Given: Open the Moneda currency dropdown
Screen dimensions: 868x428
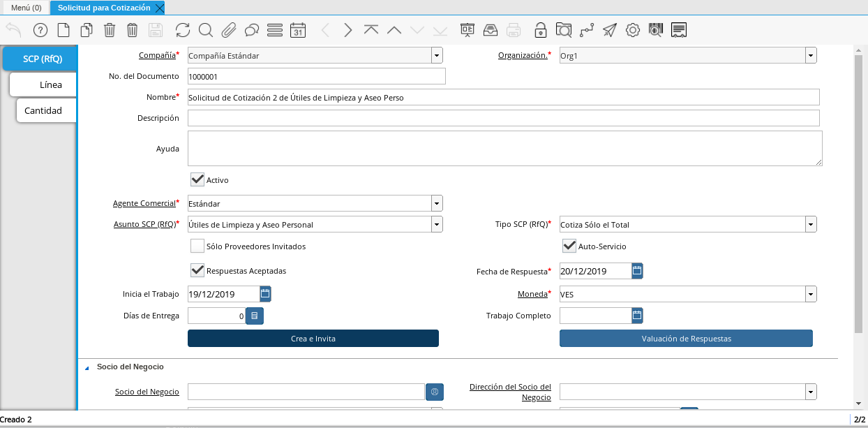Looking at the screenshot, I should pyautogui.click(x=811, y=295).
